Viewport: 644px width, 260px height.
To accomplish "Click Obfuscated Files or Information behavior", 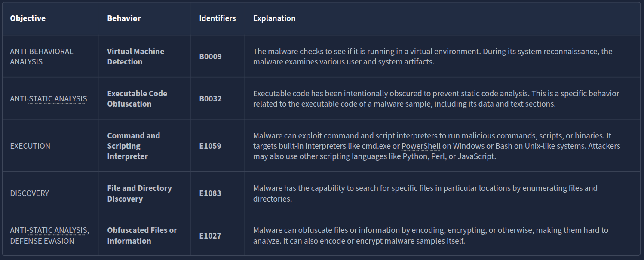I will pos(142,236).
